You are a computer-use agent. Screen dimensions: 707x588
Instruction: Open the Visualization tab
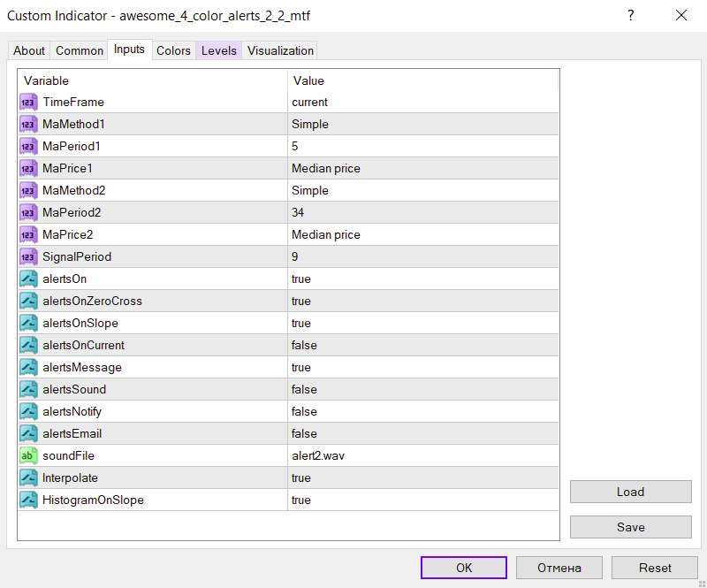(x=280, y=50)
